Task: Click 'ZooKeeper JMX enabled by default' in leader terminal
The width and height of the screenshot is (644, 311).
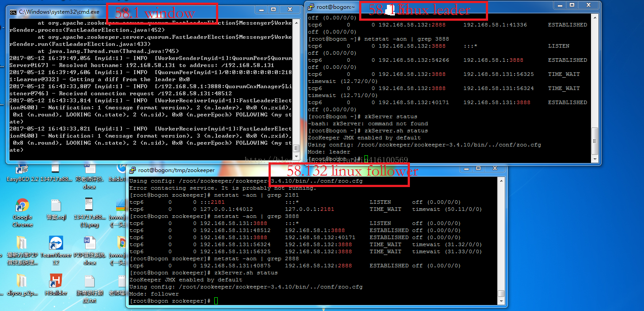Action: 364,138
